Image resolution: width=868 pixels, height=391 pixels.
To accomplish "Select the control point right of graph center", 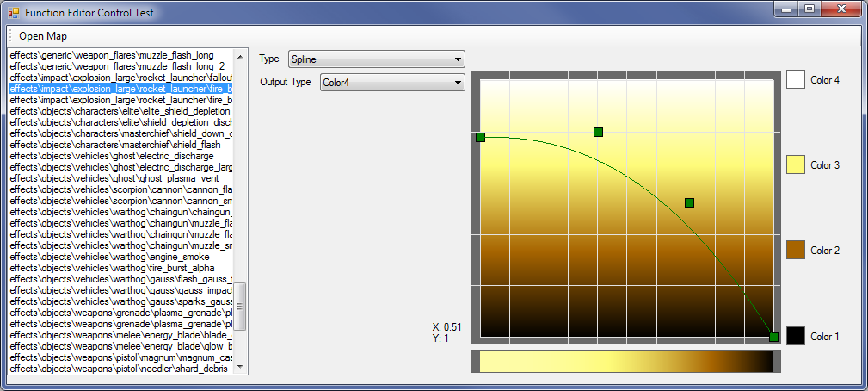I will 689,202.
